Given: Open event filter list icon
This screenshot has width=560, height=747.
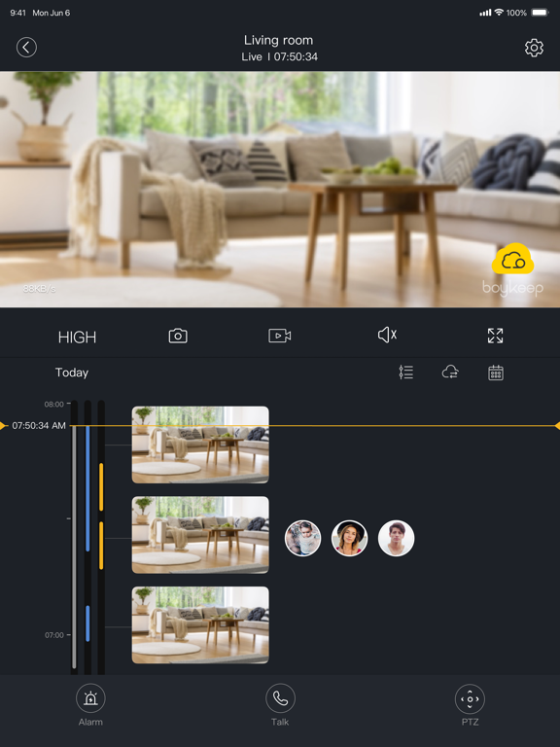Looking at the screenshot, I should click(x=406, y=373).
